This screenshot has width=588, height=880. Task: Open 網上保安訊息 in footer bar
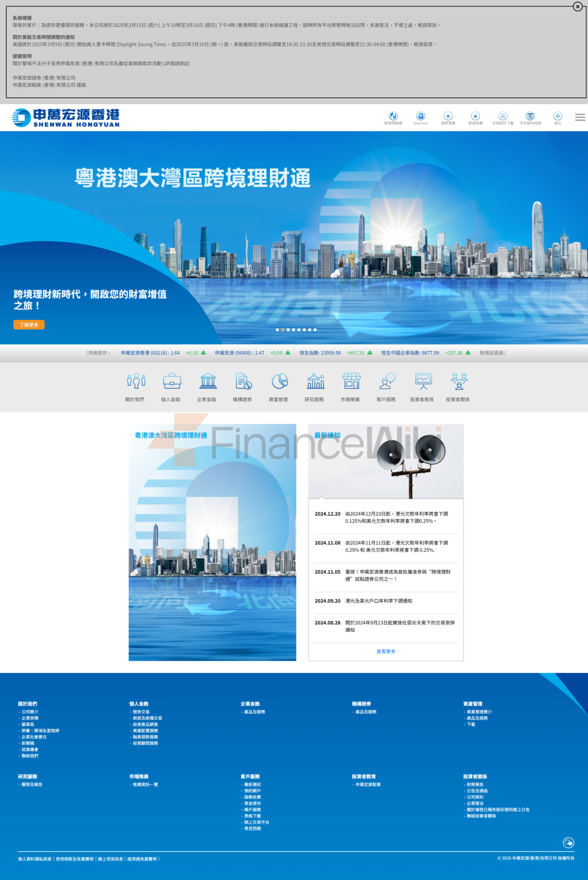click(x=111, y=859)
